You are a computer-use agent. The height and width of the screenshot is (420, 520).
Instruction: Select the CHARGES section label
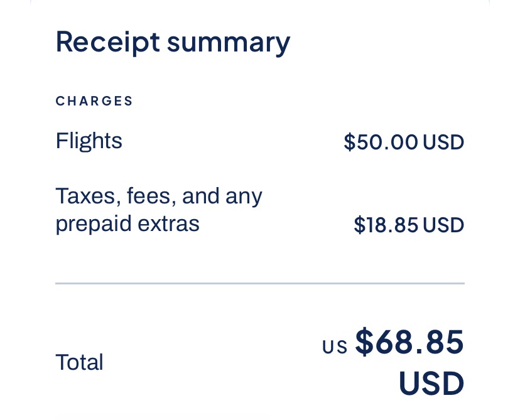94,101
